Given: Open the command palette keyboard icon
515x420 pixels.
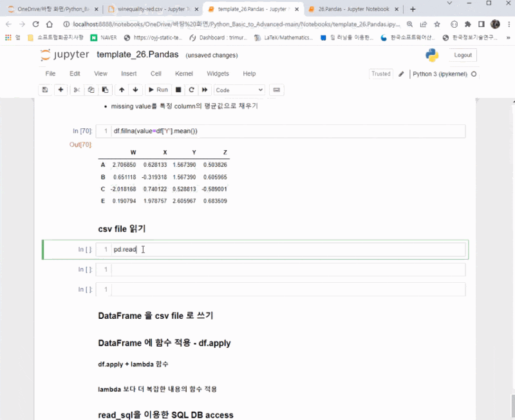Looking at the screenshot, I should [x=277, y=90].
